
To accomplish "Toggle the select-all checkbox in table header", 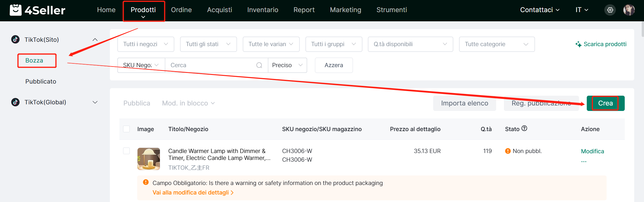I will (127, 129).
